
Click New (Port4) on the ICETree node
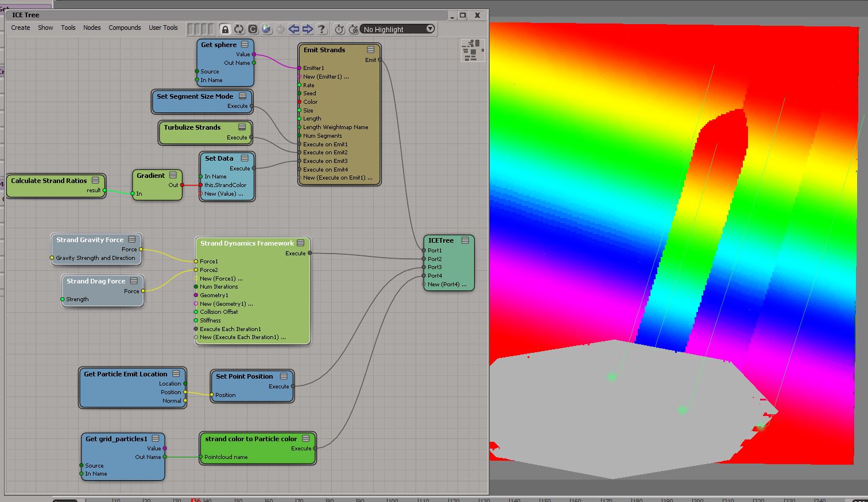447,285
